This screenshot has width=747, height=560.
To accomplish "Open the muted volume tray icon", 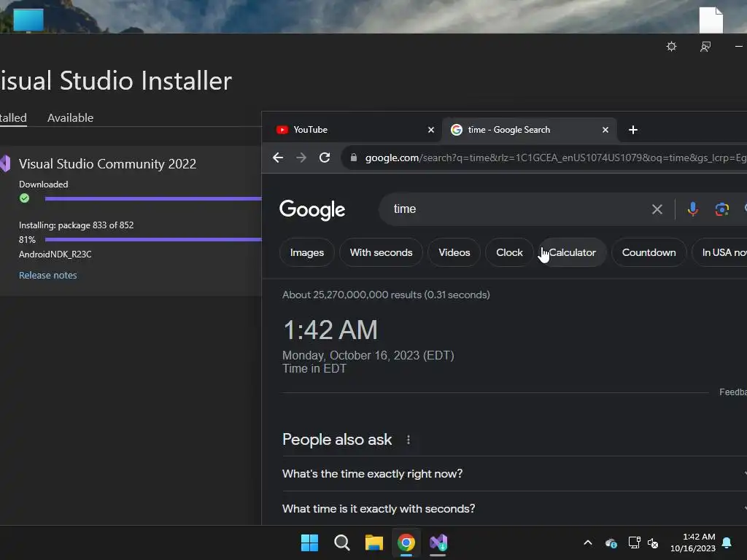I will (x=653, y=542).
